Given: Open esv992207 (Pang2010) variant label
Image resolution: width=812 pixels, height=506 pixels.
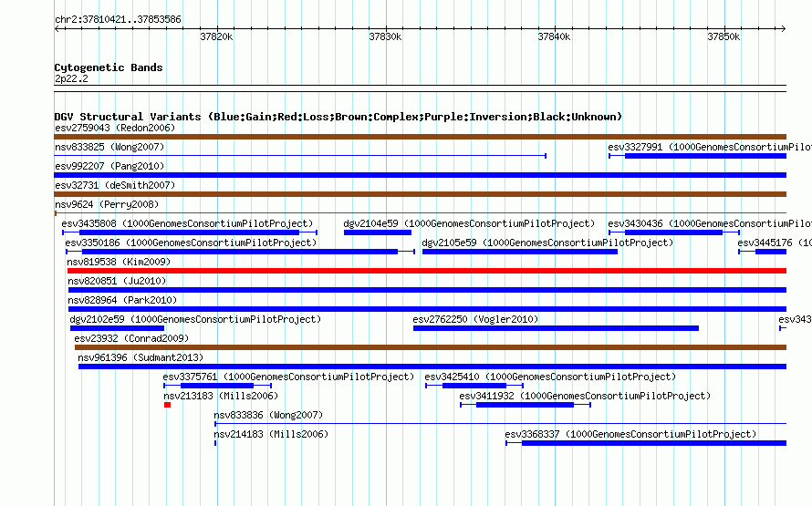Looking at the screenshot, I should [109, 166].
